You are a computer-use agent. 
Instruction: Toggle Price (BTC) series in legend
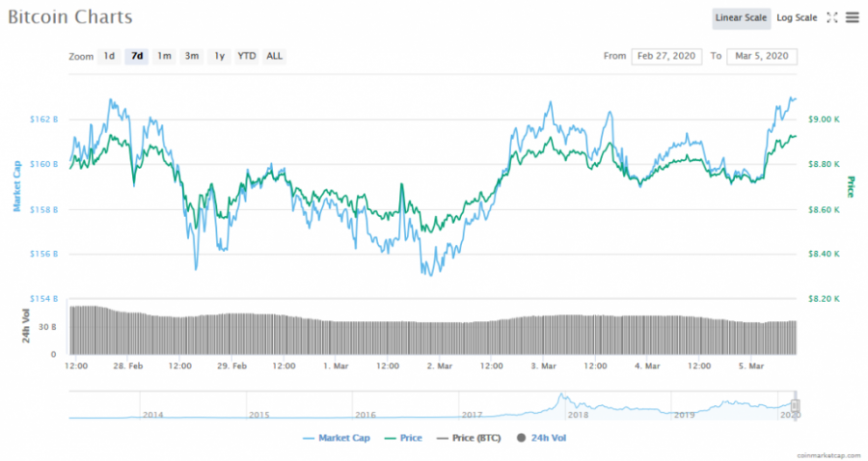[469, 438]
